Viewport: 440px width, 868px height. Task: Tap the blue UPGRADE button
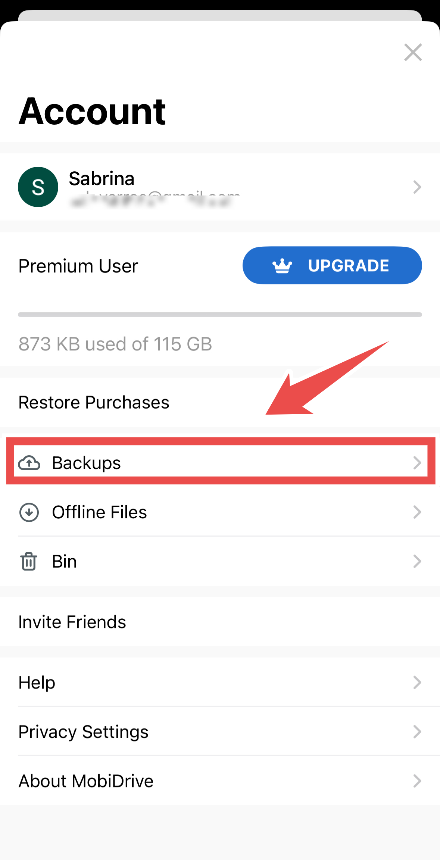(332, 265)
